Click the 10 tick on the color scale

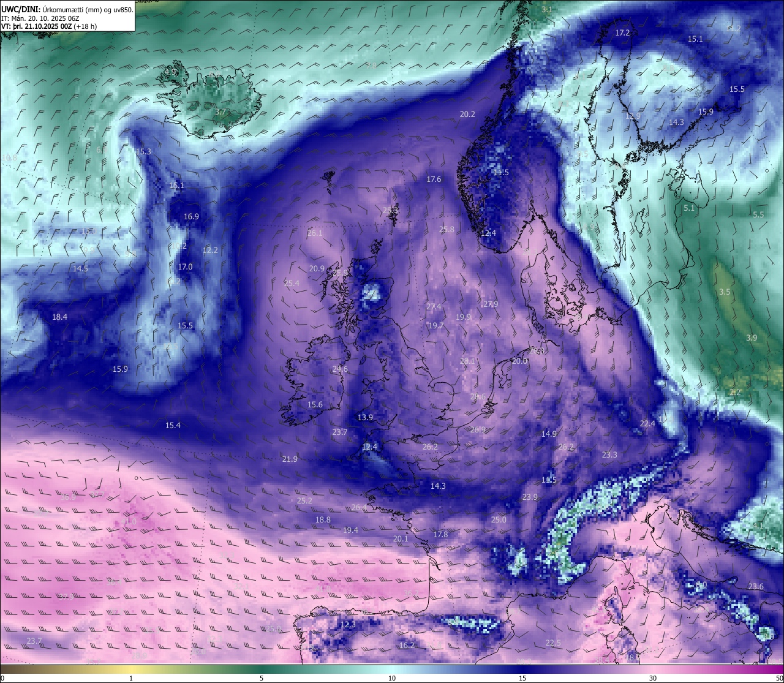coord(392,677)
